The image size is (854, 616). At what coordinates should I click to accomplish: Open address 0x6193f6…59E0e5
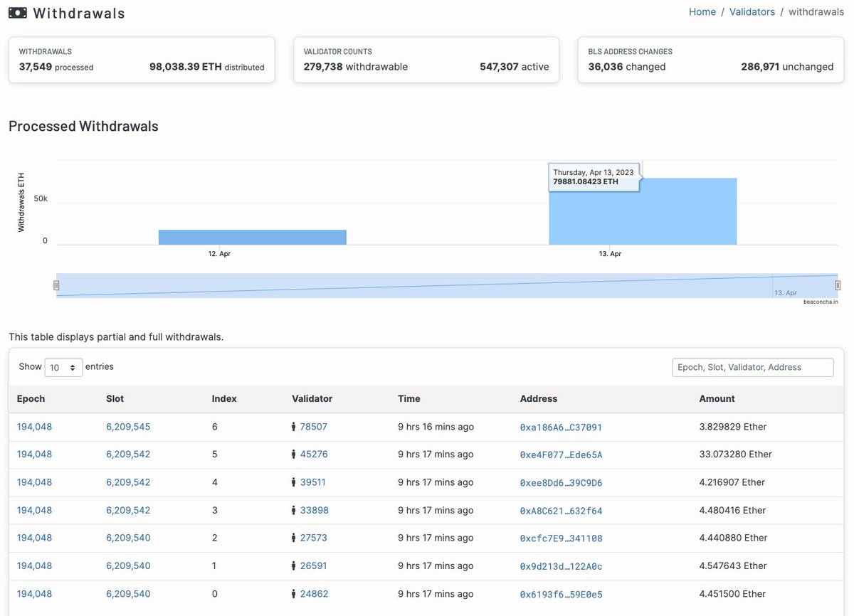click(x=562, y=595)
